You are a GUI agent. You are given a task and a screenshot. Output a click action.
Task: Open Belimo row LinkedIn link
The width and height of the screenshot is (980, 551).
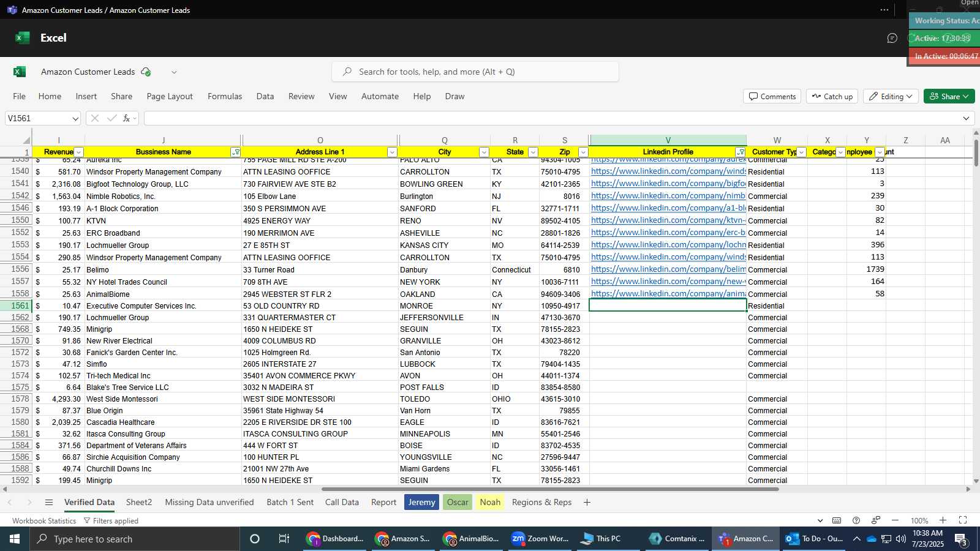668,269
